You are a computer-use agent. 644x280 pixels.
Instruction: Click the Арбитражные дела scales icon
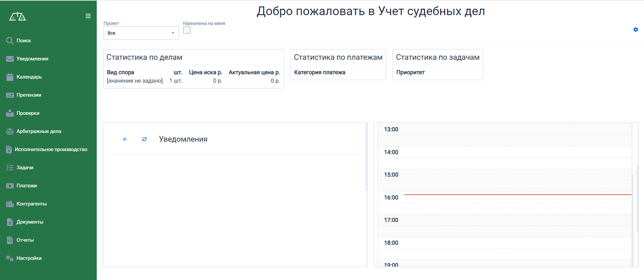(x=10, y=131)
